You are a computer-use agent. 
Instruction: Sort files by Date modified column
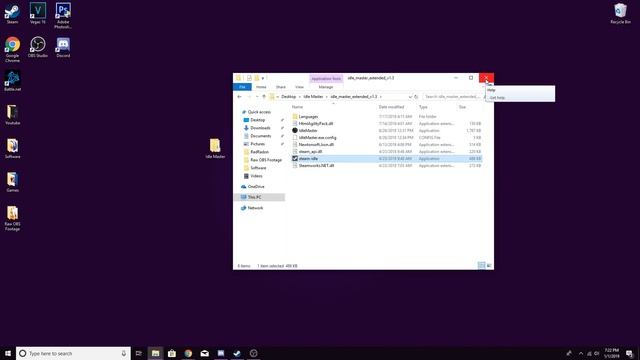pyautogui.click(x=391, y=107)
